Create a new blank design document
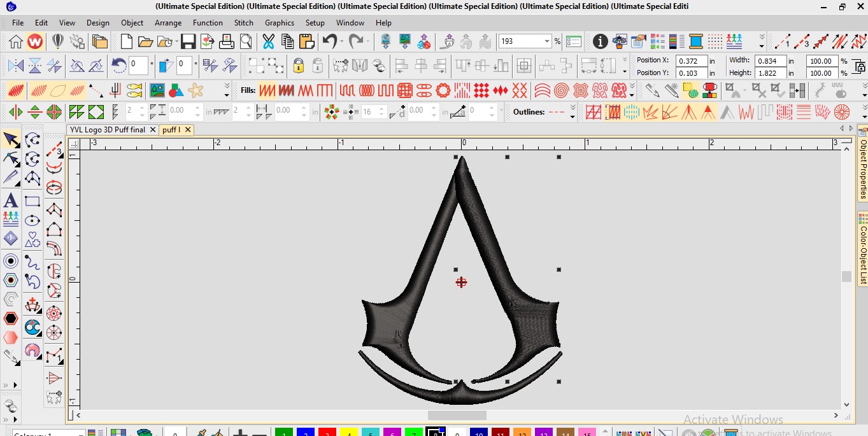Screen dimensions: 868x436 [127, 42]
